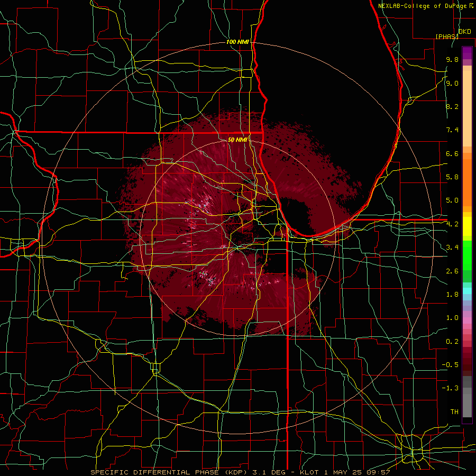The image size is (476, 476).
Task: Click the DKD product code label
Action: pyautogui.click(x=465, y=32)
